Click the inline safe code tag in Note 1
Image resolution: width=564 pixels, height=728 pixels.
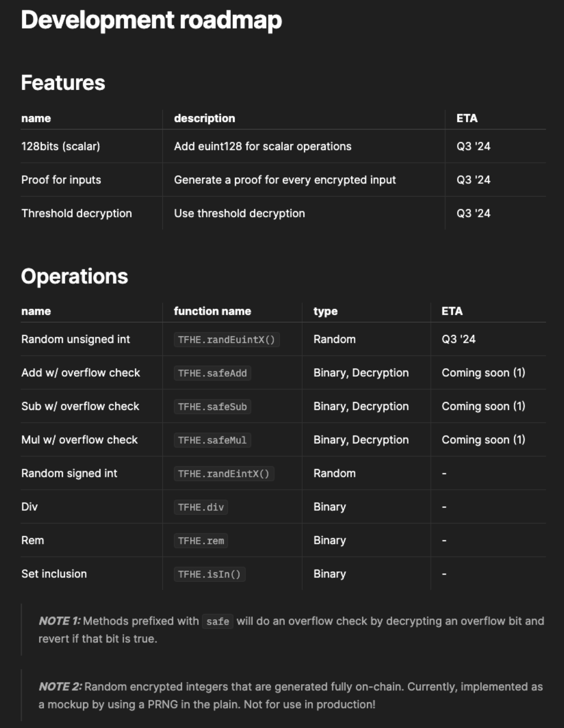[x=218, y=622]
